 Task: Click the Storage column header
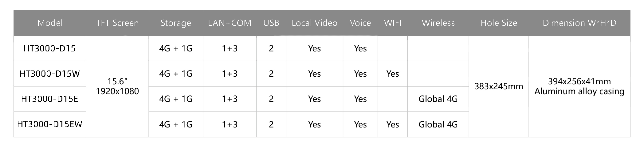point(176,23)
